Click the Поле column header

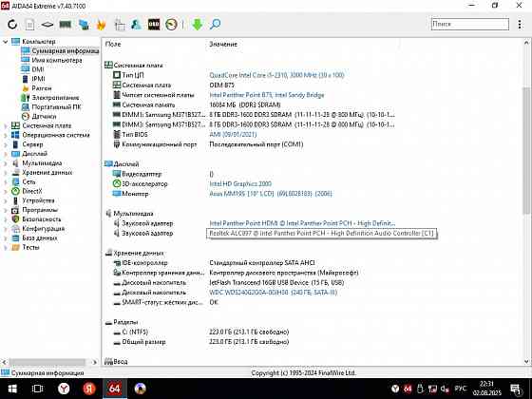(113, 44)
